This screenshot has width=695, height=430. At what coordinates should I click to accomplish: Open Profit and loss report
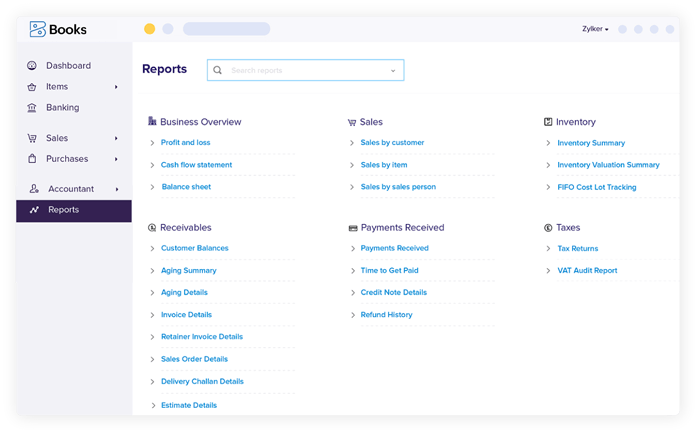(x=185, y=142)
